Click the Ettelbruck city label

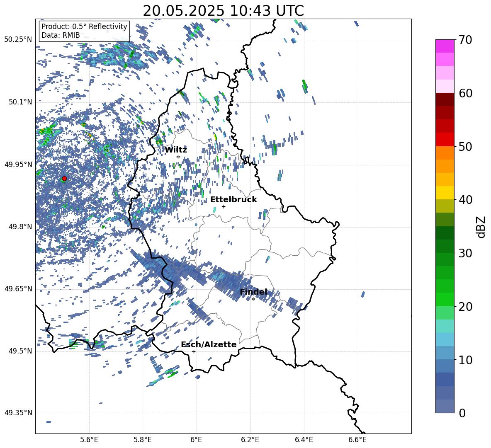[233, 200]
